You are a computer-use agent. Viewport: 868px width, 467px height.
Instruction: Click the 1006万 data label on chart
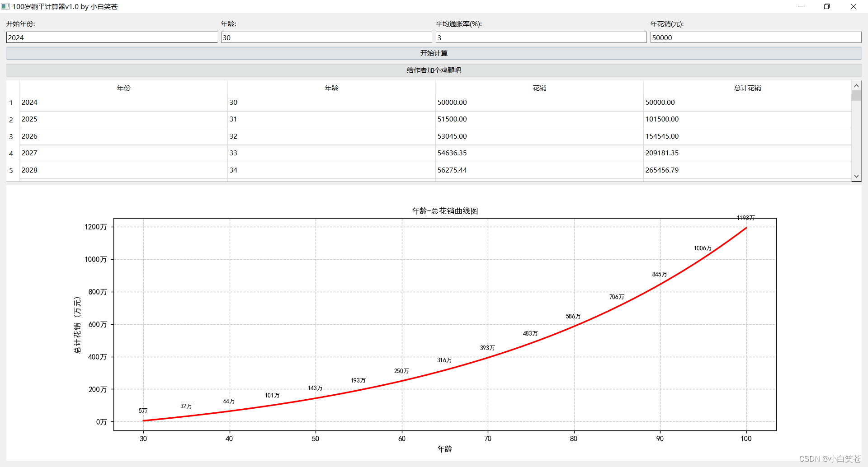[703, 248]
